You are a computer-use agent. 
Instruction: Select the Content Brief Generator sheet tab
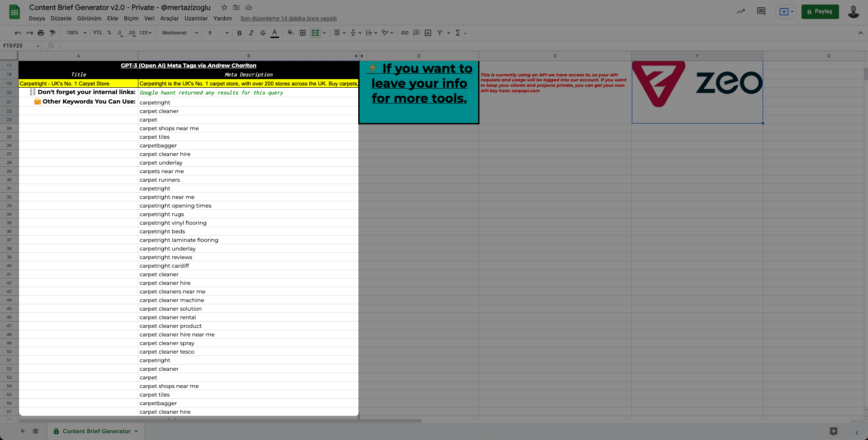click(95, 431)
